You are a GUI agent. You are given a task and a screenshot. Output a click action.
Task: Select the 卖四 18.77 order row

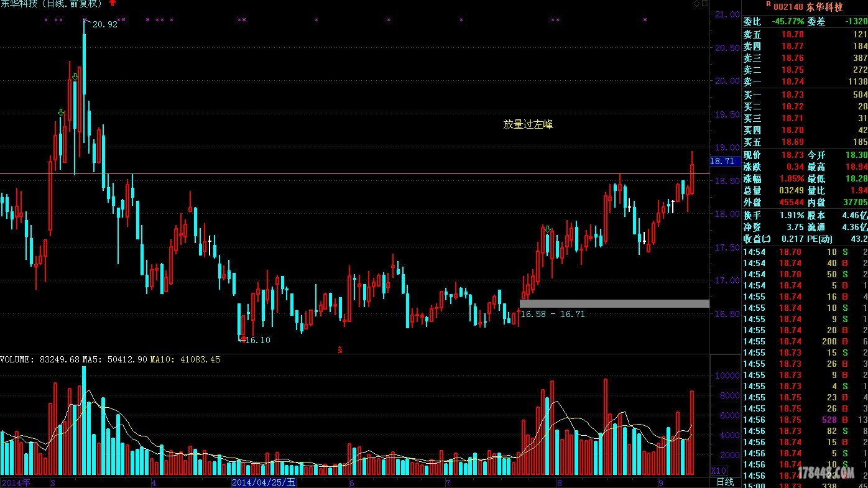(805, 47)
